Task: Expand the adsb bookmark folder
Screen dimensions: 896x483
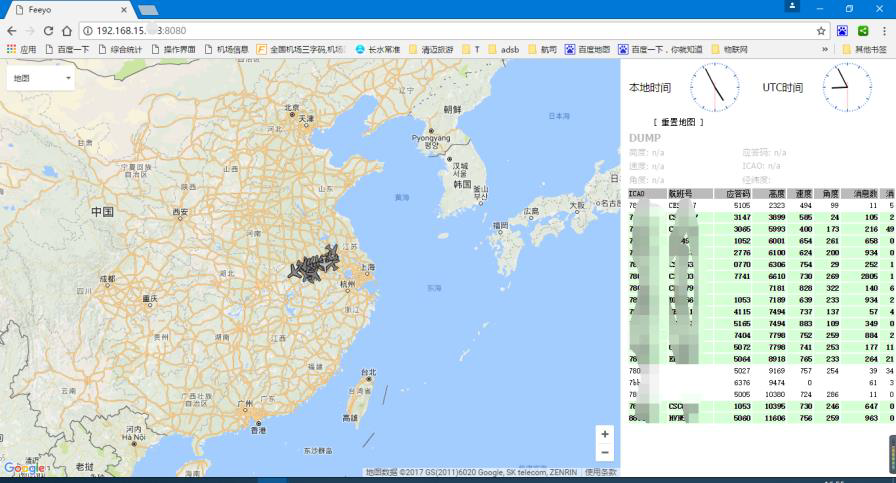Action: pyautogui.click(x=503, y=50)
